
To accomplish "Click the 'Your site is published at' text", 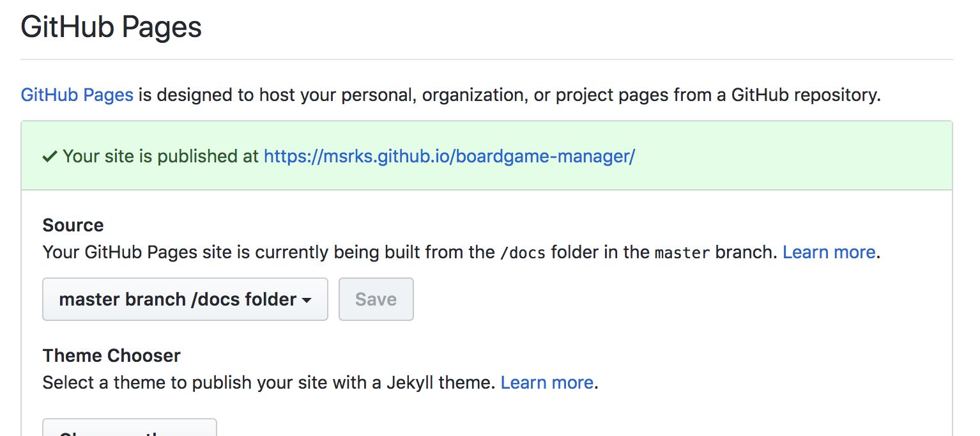I will pos(160,156).
